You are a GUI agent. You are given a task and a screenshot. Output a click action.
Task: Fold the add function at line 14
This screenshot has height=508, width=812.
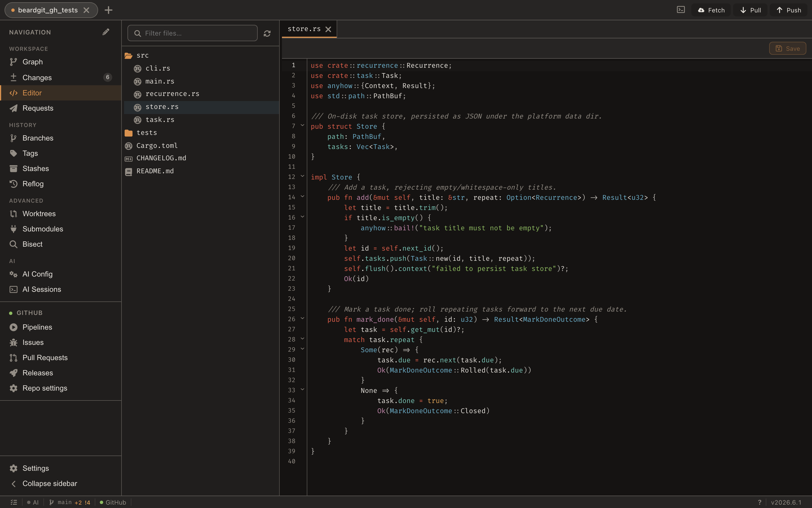[x=302, y=196]
